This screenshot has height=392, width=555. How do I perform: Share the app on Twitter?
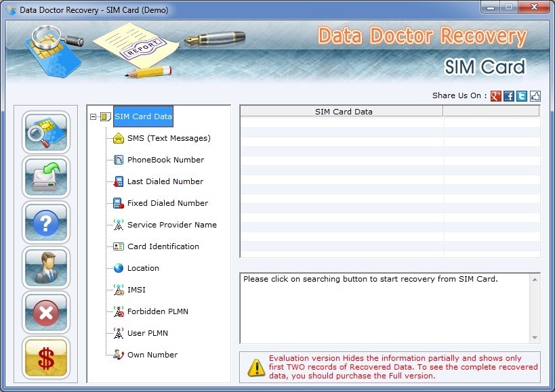(x=521, y=96)
